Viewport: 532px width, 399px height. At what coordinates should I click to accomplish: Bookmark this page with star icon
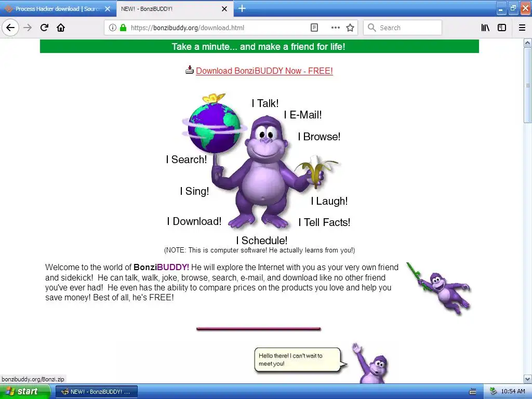pyautogui.click(x=350, y=28)
